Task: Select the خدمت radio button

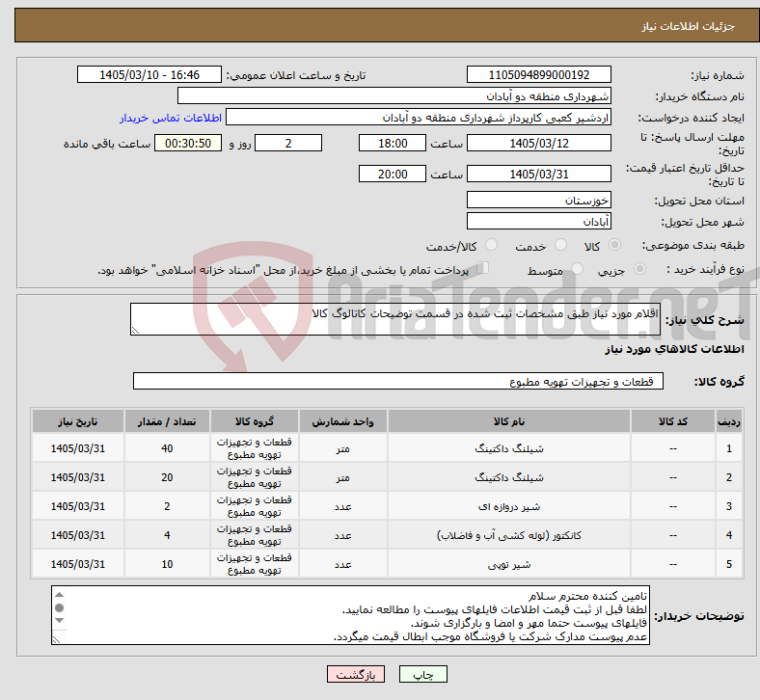Action: pyautogui.click(x=560, y=245)
